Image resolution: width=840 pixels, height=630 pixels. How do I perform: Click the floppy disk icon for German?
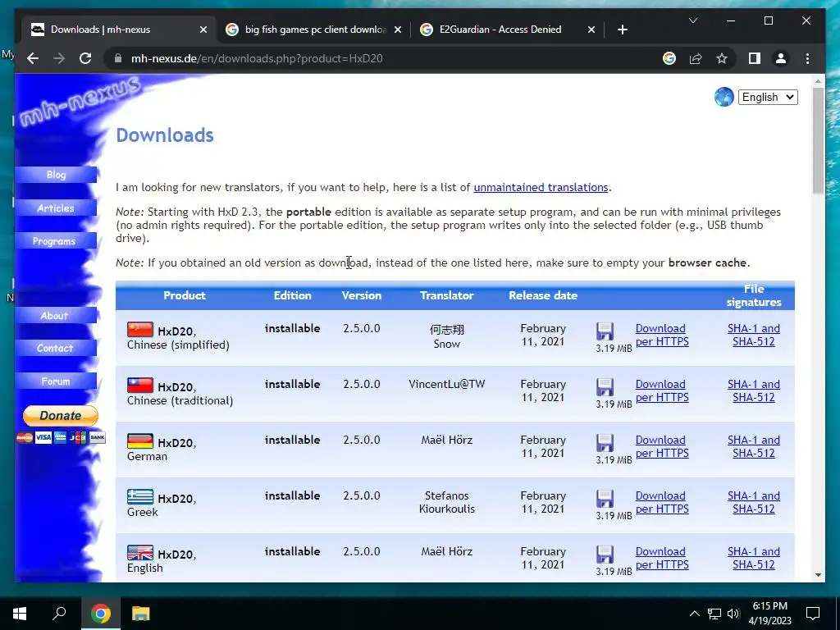[605, 442]
